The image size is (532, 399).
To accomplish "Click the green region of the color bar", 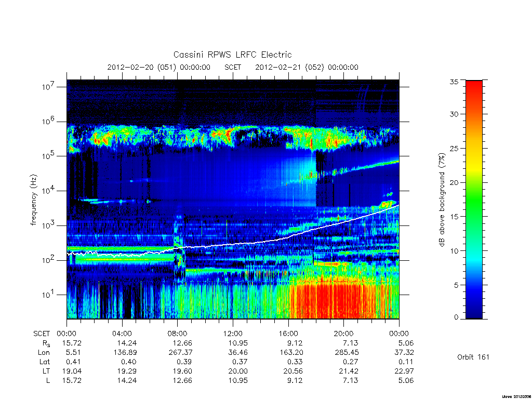I will pyautogui.click(x=474, y=204).
